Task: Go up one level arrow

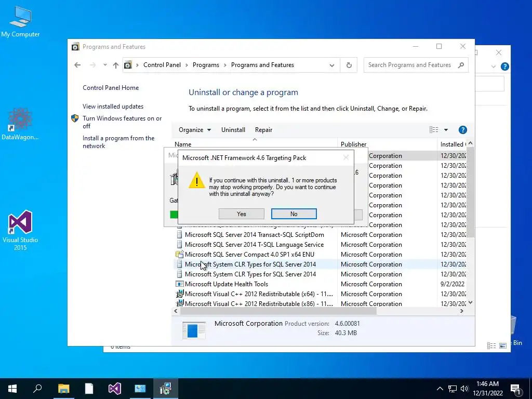Action: point(116,65)
